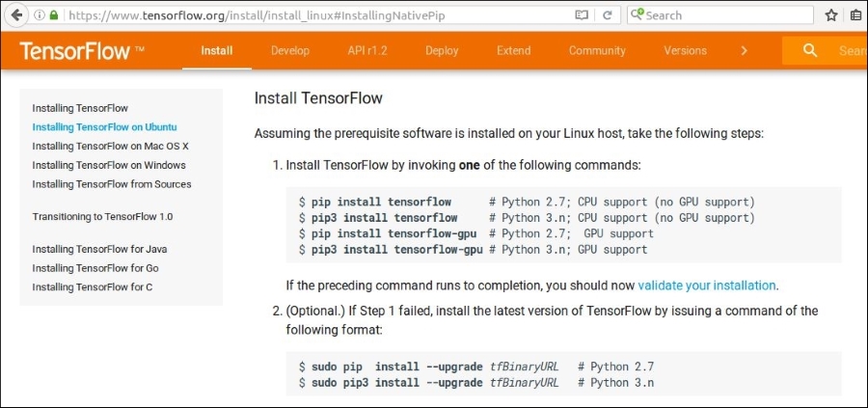Click the browser back arrow button
Viewport: 868px width, 408px height.
(16, 14)
